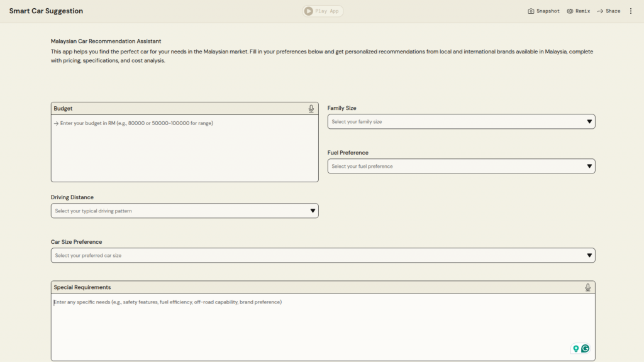Open the three-dot more options menu
The width and height of the screenshot is (644, 362).
[631, 11]
